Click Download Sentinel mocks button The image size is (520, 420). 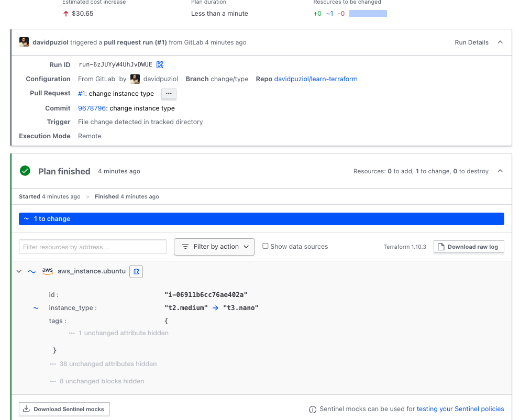click(64, 409)
